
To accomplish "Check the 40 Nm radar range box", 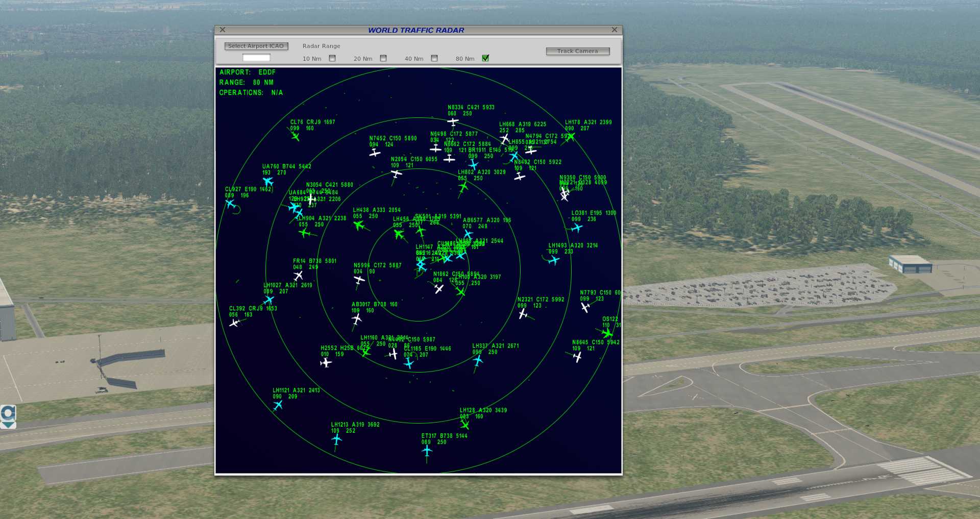I will [434, 58].
